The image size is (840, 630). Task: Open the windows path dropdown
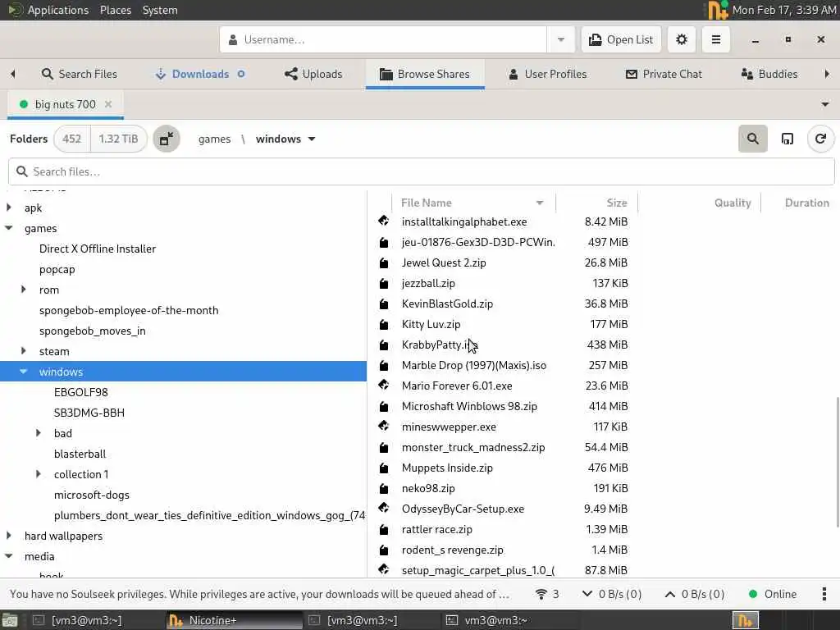312,139
